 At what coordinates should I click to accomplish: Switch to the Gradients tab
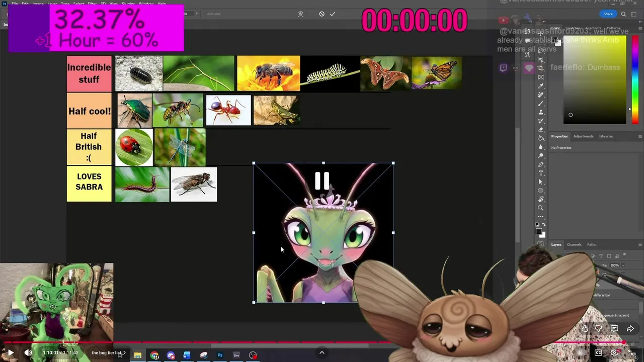(x=593, y=28)
